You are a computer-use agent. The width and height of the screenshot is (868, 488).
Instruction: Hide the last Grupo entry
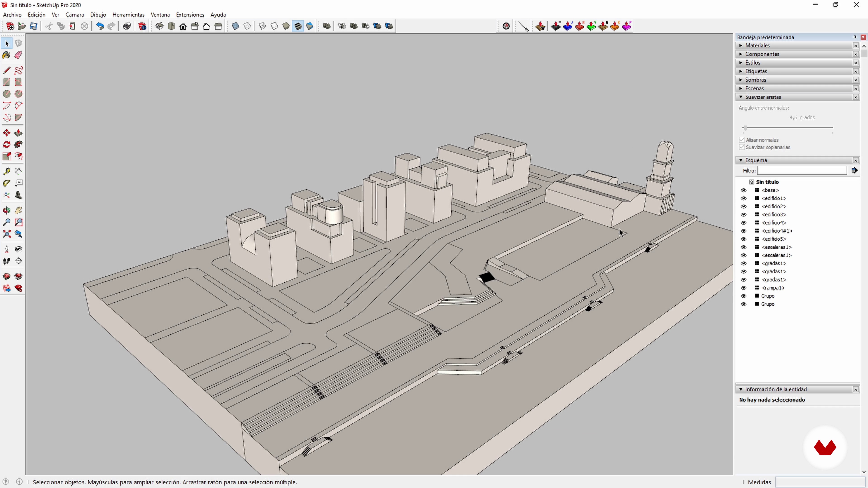click(744, 304)
